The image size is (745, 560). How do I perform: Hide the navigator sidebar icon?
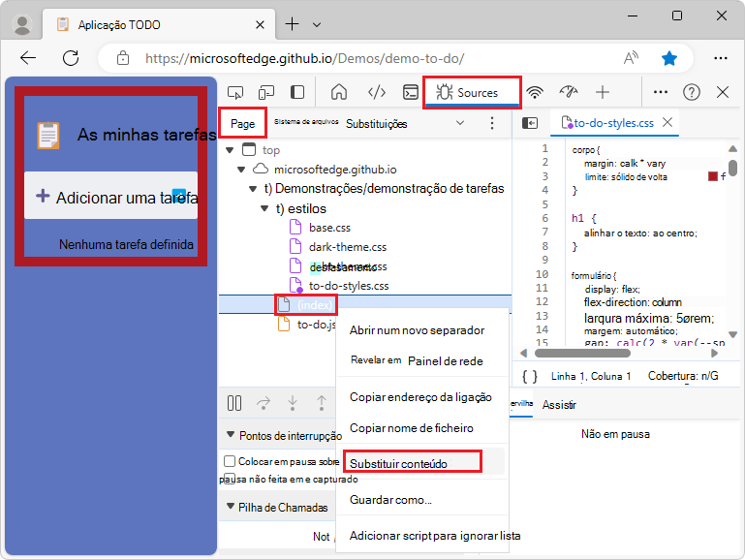[x=530, y=123]
